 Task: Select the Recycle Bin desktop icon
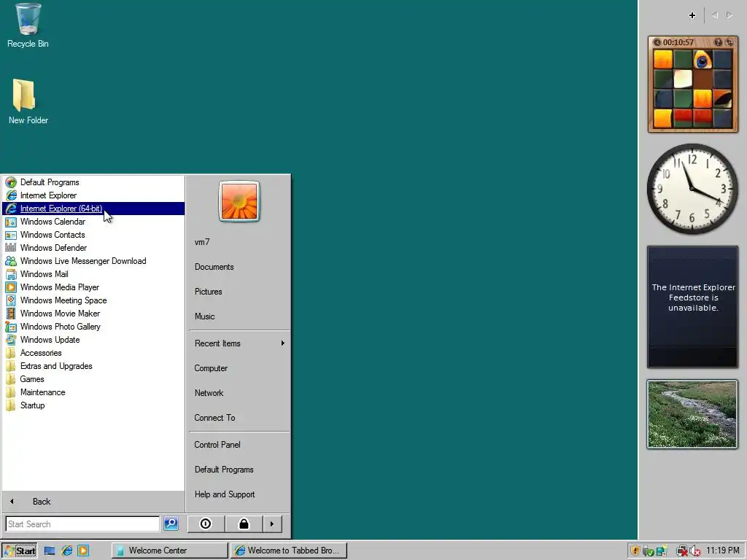28,26
